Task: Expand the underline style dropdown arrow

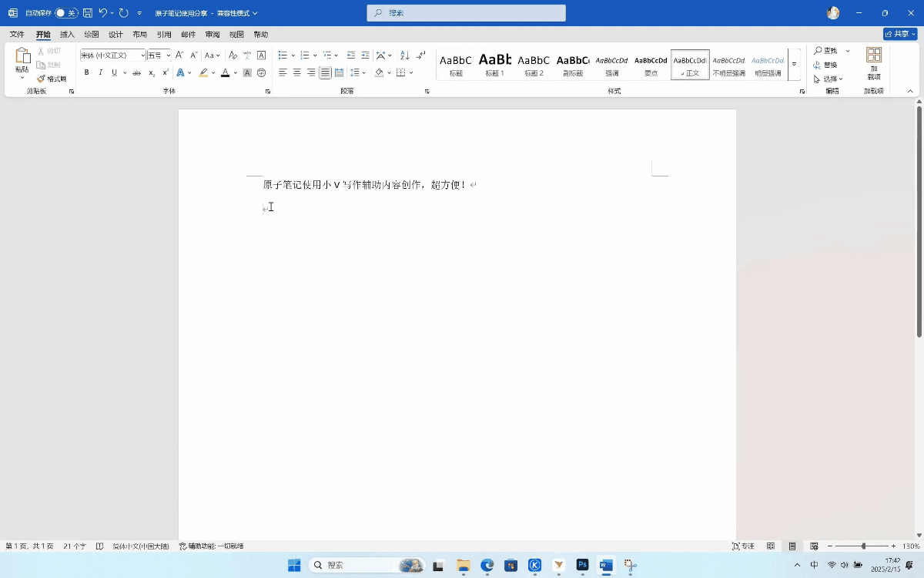Action: (125, 72)
